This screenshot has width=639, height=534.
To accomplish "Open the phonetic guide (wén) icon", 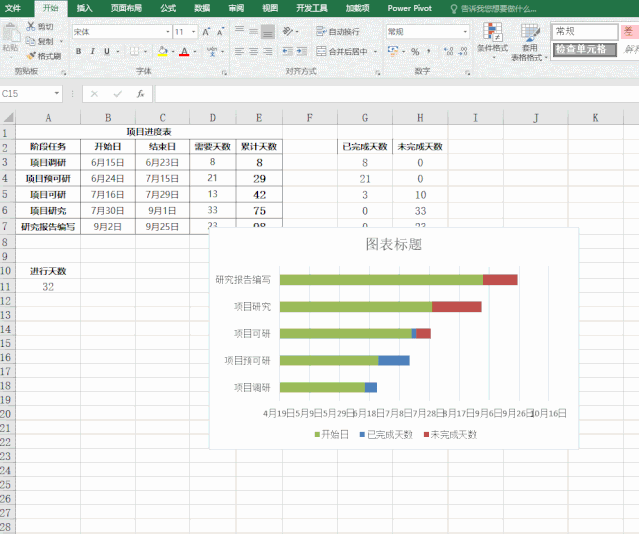I will [x=212, y=51].
